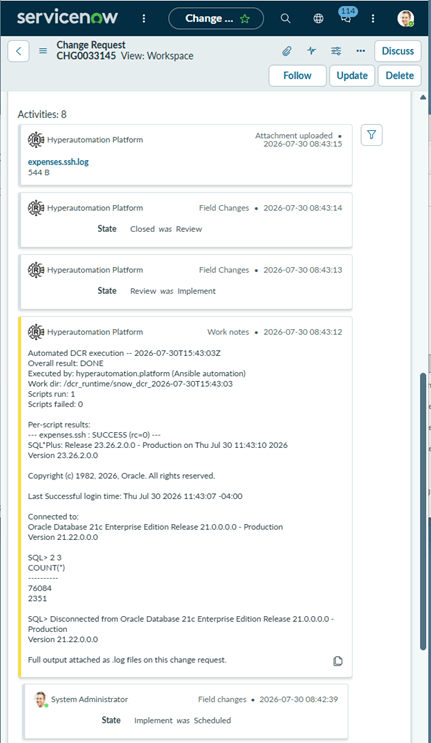Click System Administrator avatar in activity
Image resolution: width=431 pixels, height=743 pixels.
tap(41, 699)
